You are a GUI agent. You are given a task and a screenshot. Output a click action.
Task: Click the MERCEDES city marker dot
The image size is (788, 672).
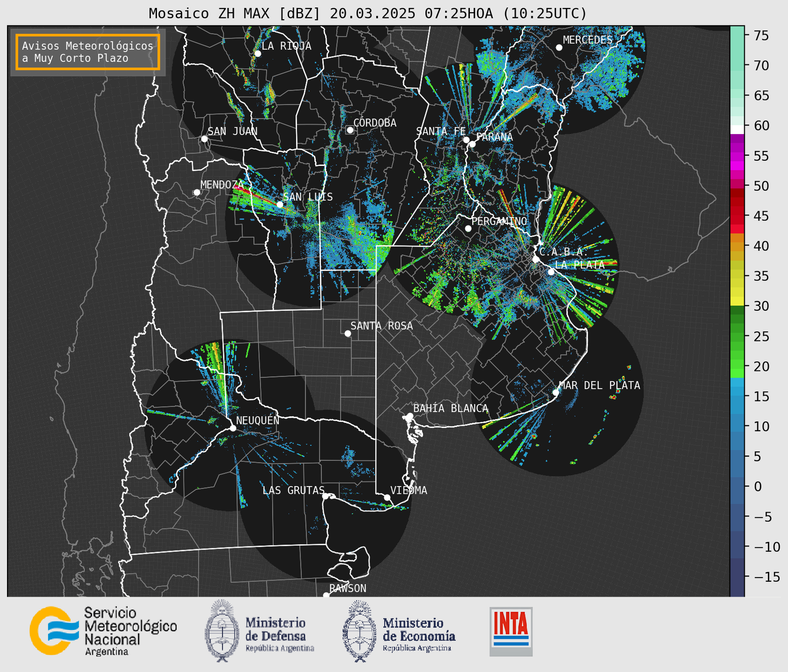[559, 48]
